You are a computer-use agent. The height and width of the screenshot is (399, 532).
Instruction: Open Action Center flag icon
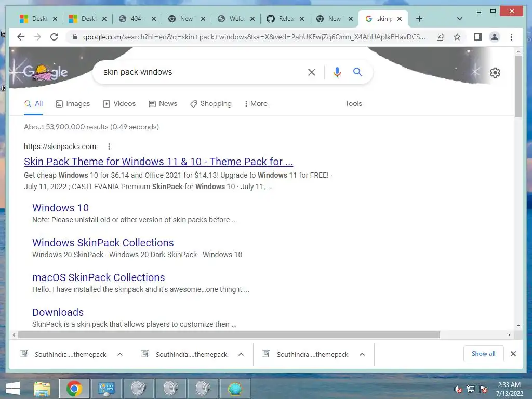click(x=483, y=389)
